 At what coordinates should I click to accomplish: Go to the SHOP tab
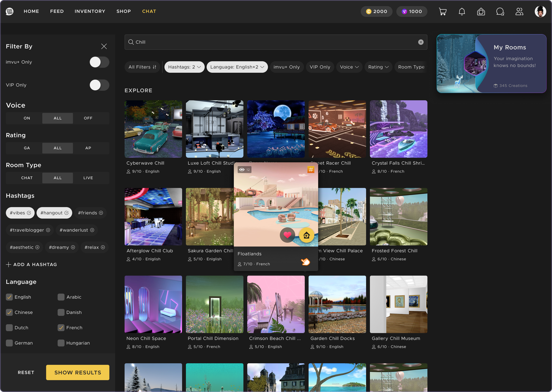tap(123, 11)
